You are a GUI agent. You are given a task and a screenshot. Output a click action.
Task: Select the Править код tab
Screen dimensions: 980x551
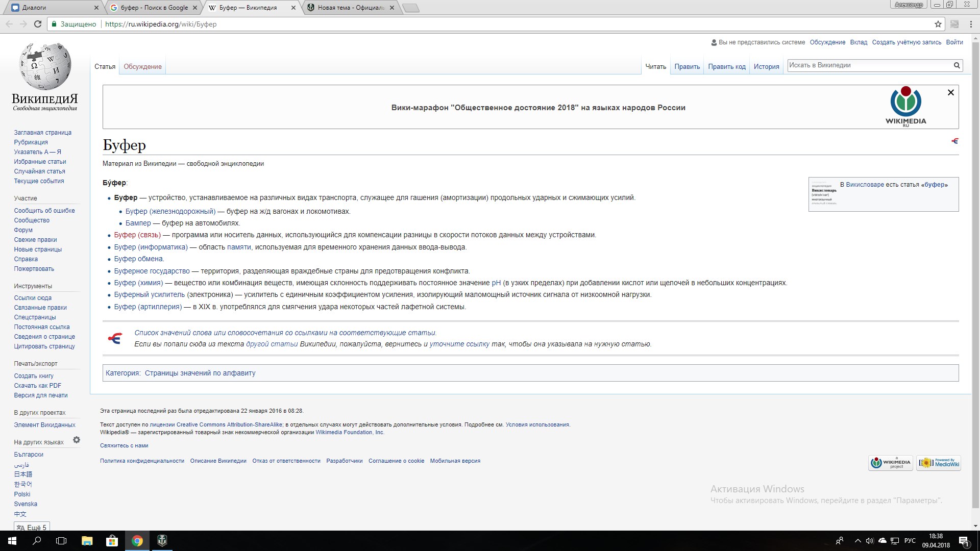(x=727, y=67)
